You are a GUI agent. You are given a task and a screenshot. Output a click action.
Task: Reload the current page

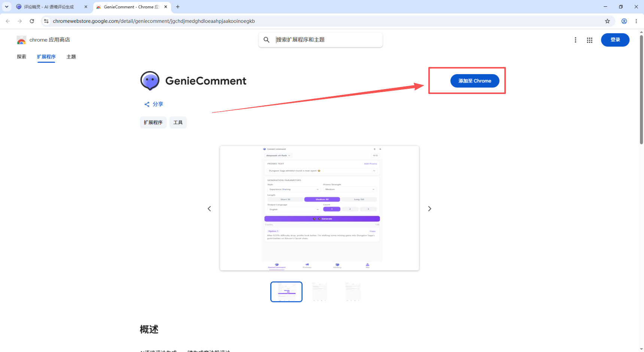pos(32,21)
